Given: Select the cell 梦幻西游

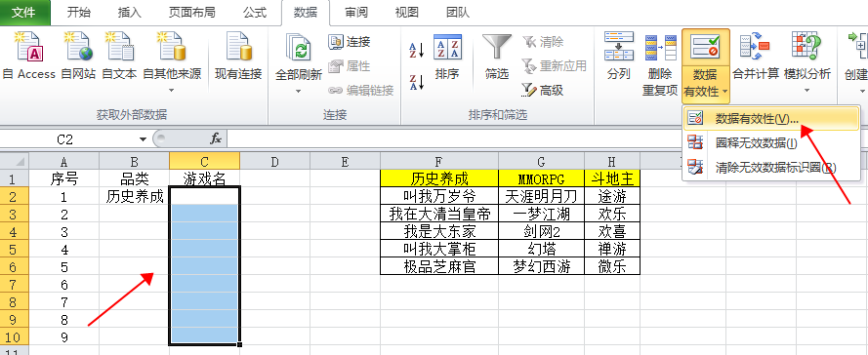Looking at the screenshot, I should [541, 266].
